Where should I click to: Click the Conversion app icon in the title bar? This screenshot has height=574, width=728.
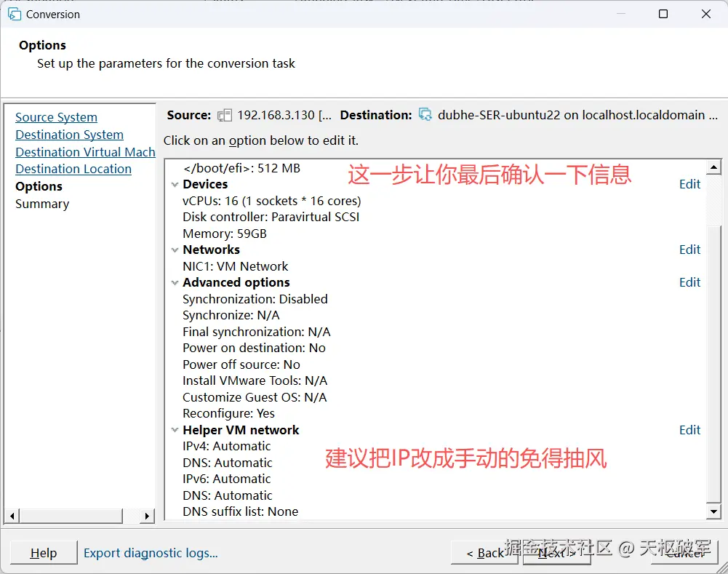click(x=15, y=13)
